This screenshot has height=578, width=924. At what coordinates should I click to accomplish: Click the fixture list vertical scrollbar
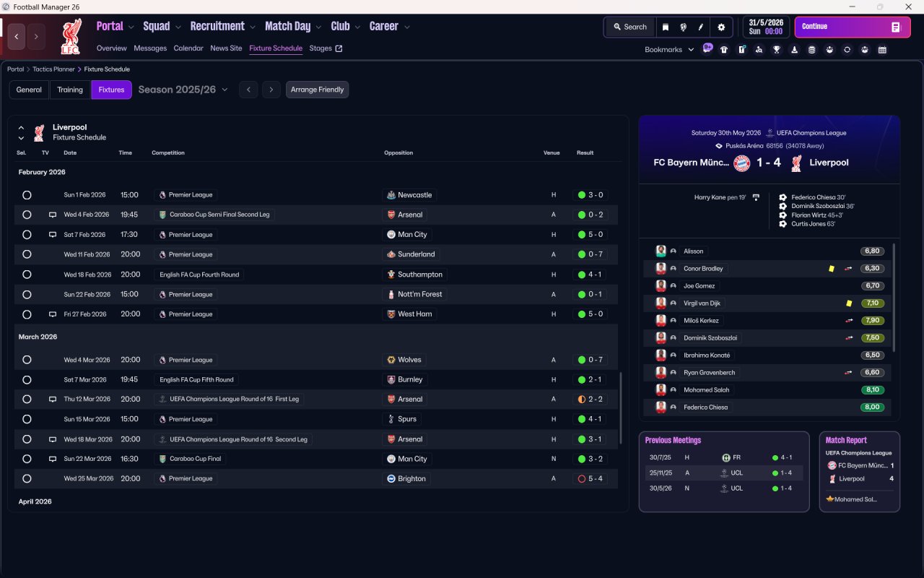coord(620,408)
